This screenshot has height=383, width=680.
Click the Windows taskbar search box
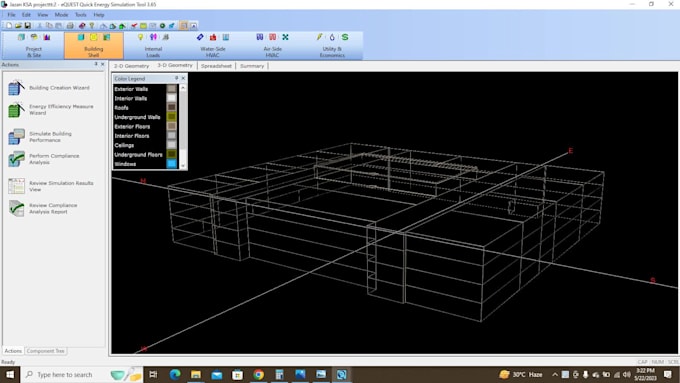click(82, 374)
